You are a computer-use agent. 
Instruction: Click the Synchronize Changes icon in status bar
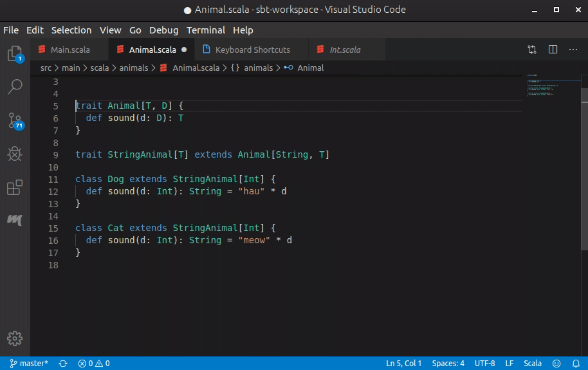pos(63,364)
